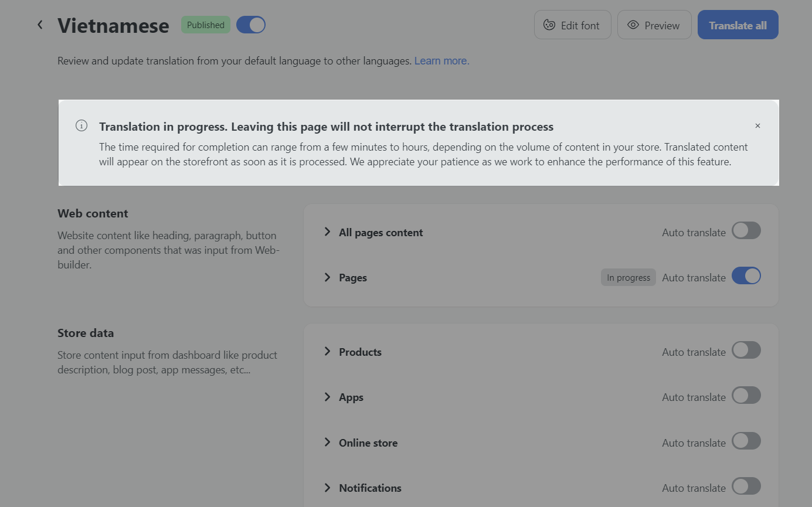The image size is (812, 507).
Task: Click the Translate all button
Action: 738,25
